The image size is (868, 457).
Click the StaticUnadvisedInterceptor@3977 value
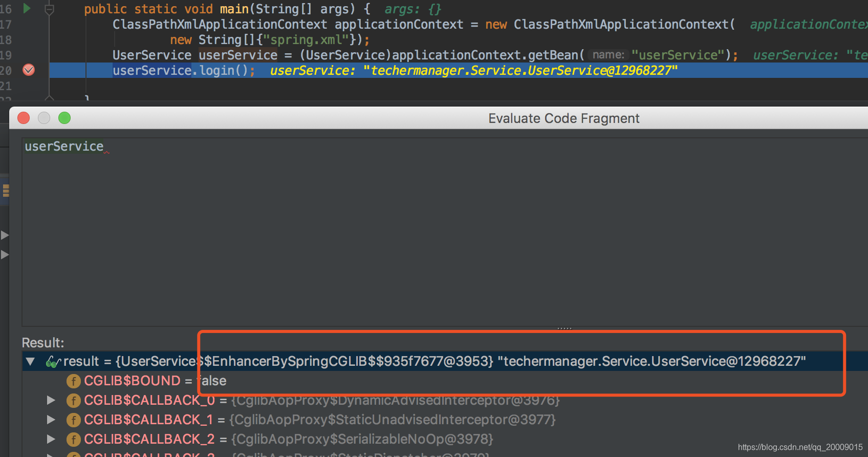(x=393, y=420)
